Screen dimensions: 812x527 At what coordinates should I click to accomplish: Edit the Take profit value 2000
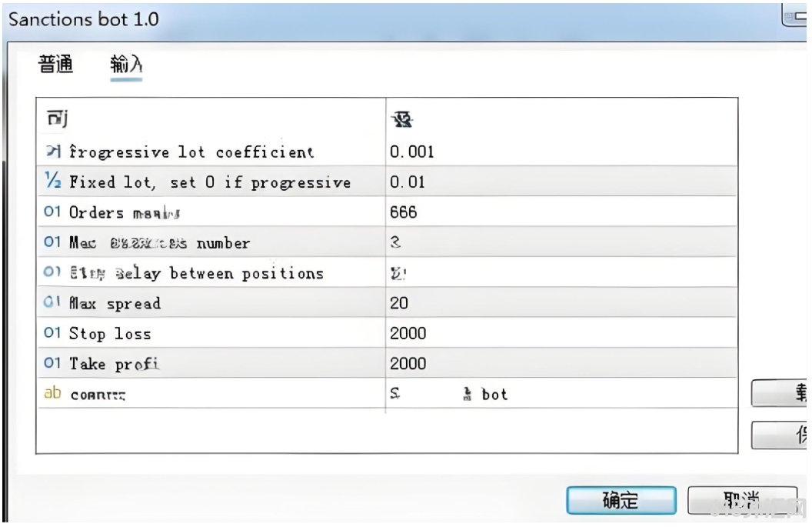pyautogui.click(x=561, y=363)
